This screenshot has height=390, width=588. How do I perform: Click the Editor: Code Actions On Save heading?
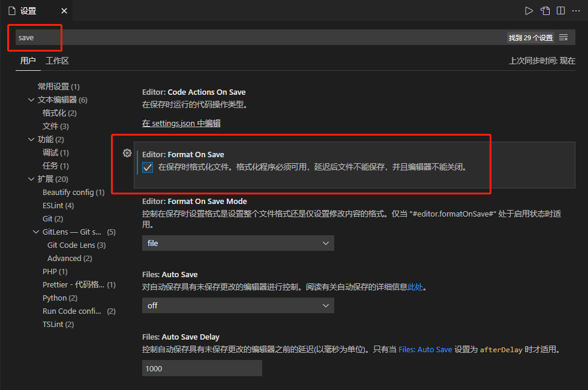(194, 92)
